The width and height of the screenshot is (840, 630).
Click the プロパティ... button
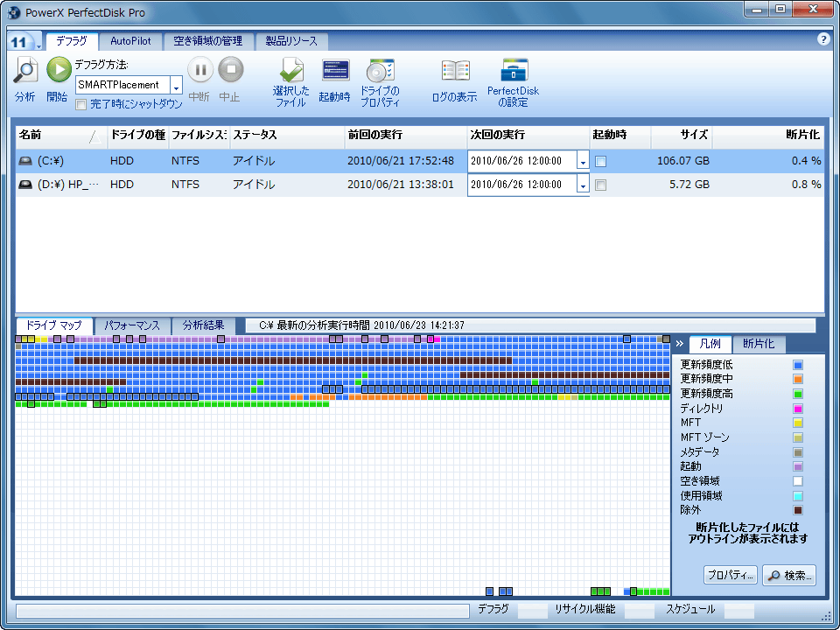tap(730, 576)
